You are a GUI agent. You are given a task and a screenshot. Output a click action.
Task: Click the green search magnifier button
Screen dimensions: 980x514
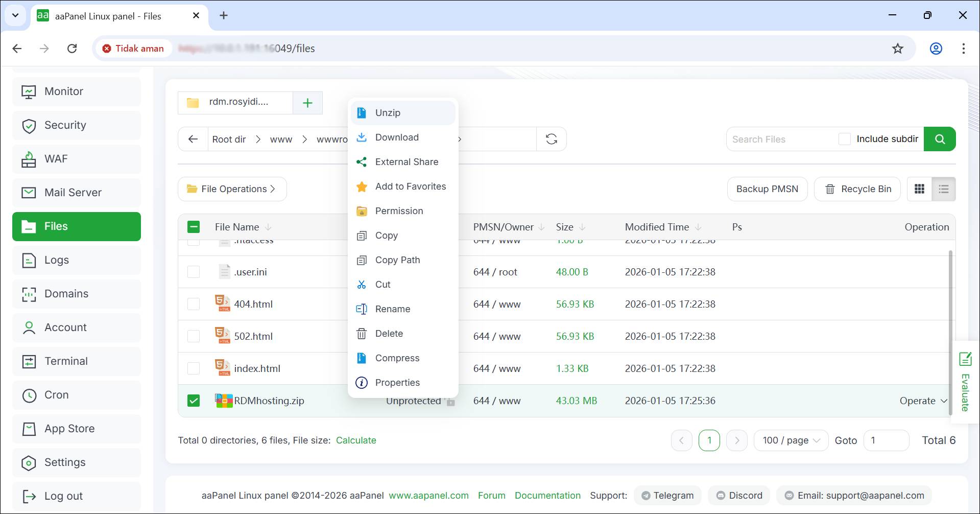pos(940,139)
